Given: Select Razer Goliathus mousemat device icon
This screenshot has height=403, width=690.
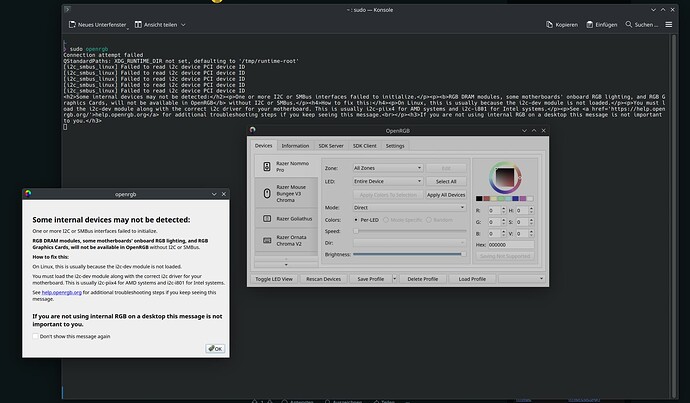Looking at the screenshot, I should click(267, 219).
